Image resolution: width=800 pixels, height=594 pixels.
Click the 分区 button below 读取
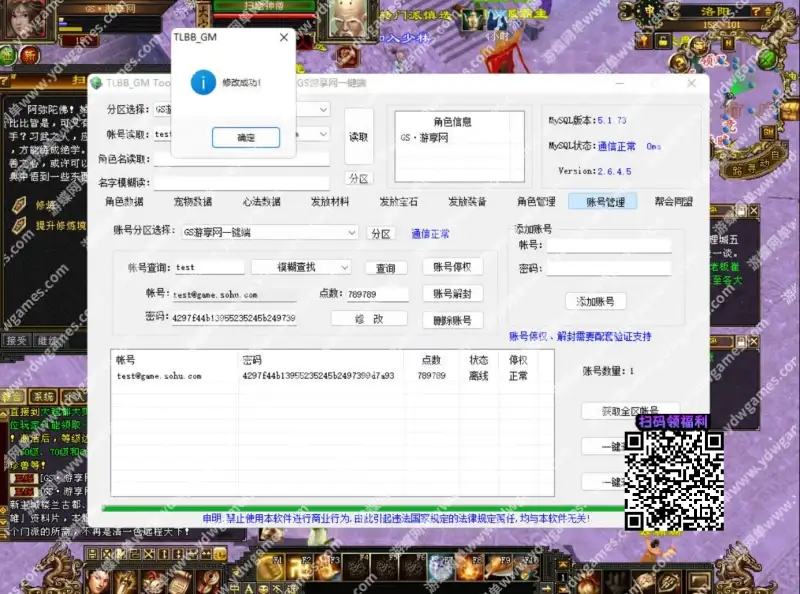click(359, 179)
